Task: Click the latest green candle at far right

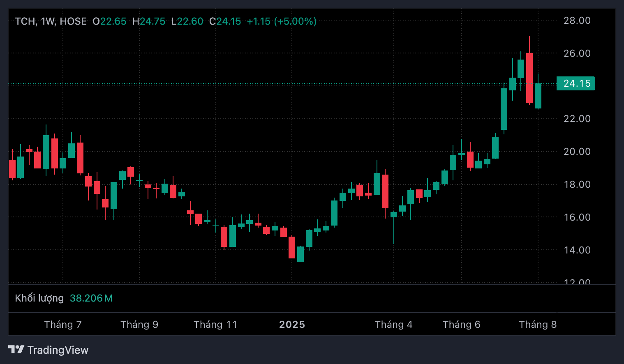Action: pos(538,96)
